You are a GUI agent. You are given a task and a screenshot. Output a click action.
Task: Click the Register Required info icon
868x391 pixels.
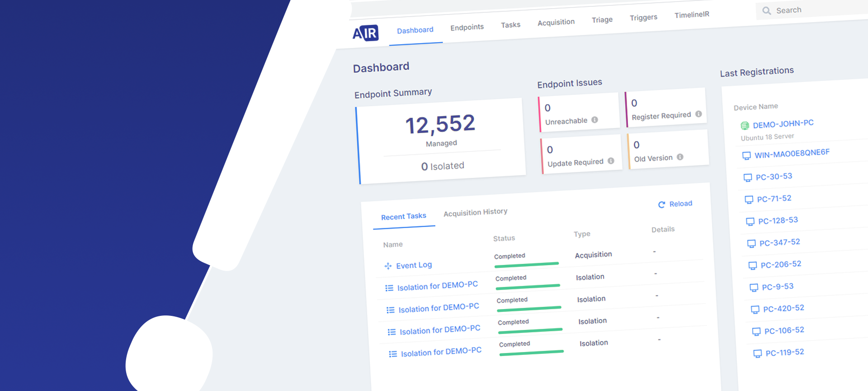point(698,114)
